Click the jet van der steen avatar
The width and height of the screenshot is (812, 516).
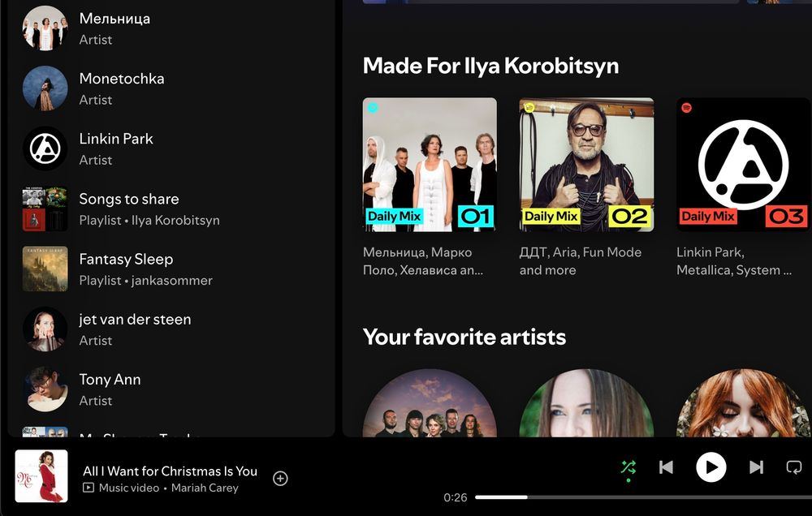point(45,329)
